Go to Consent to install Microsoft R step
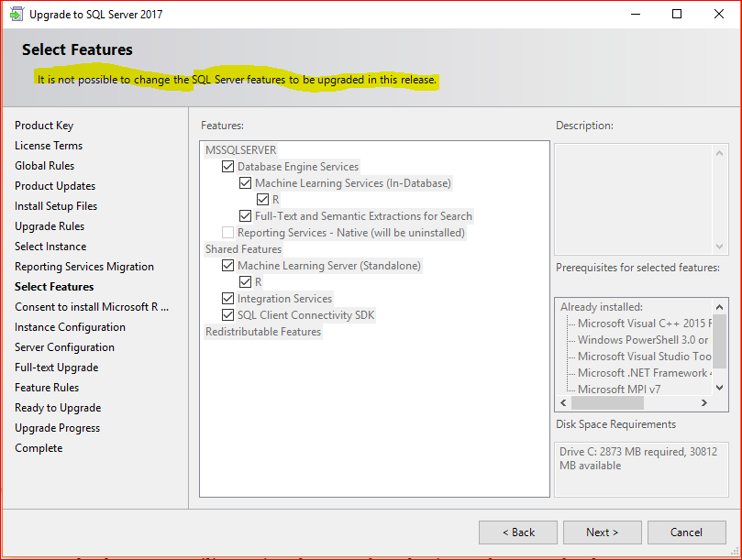 click(x=92, y=307)
